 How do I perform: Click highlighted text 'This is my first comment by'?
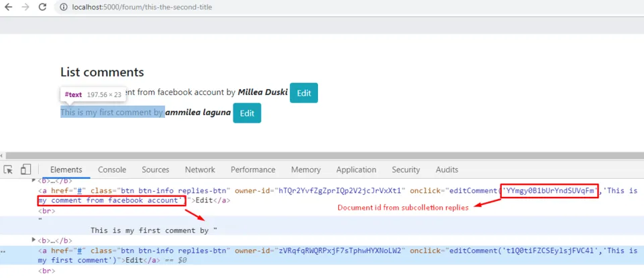click(x=112, y=113)
